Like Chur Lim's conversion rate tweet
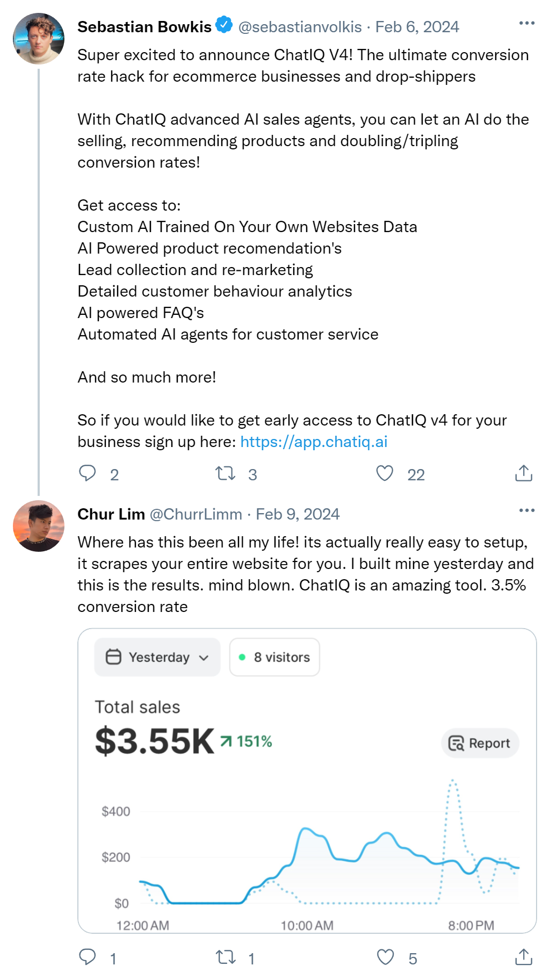The width and height of the screenshot is (550, 980). coord(385,957)
